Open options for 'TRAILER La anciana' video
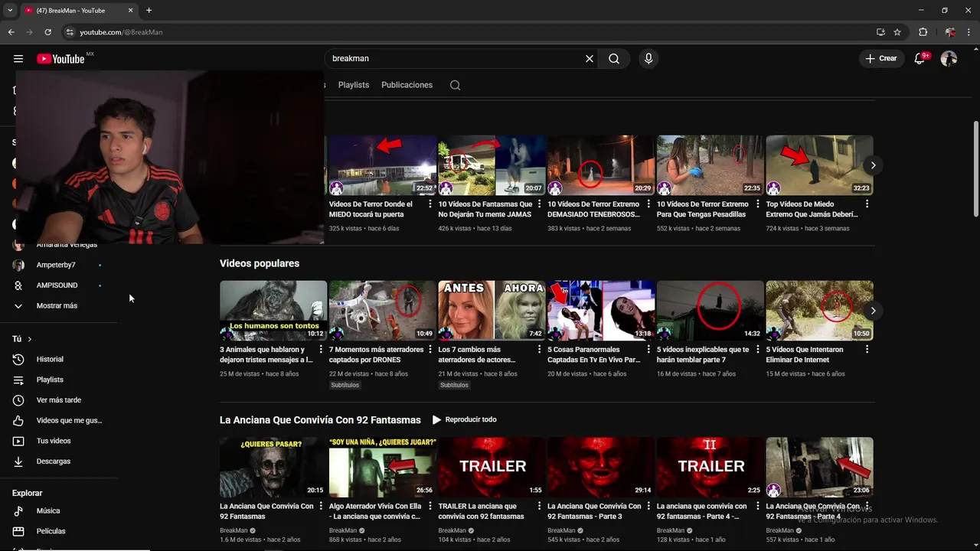This screenshot has height=551, width=980. tap(539, 507)
